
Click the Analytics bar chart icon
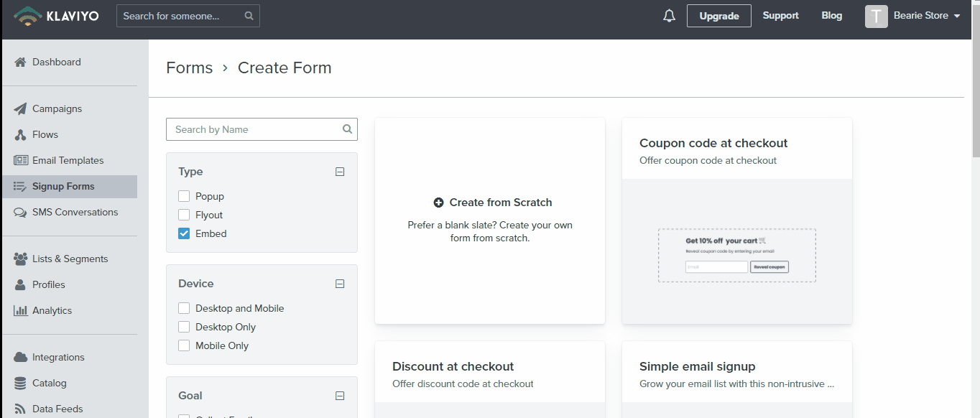[20, 310]
